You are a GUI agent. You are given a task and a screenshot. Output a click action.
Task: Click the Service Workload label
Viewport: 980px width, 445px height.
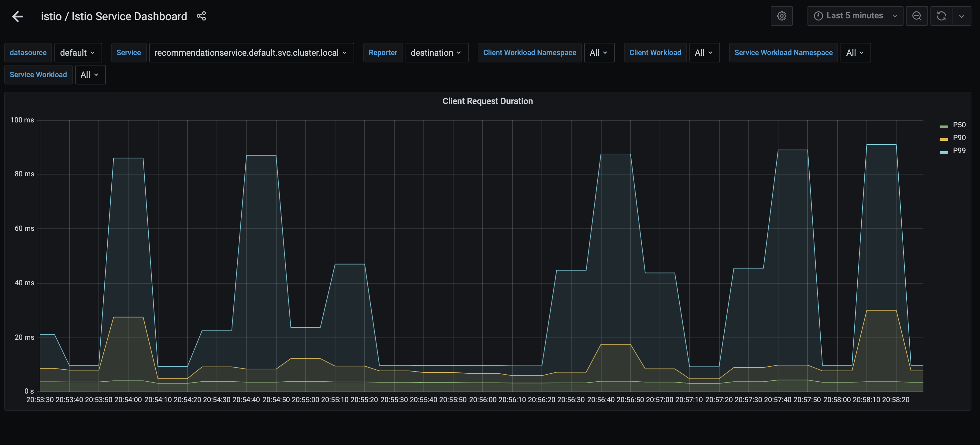[39, 75]
